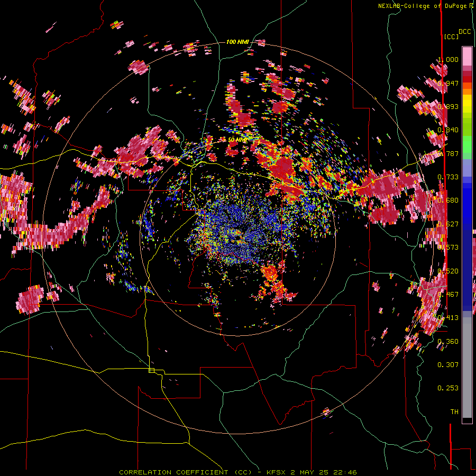Click the "KFSX" radar site identifier
476x476 pixels.
(277, 472)
